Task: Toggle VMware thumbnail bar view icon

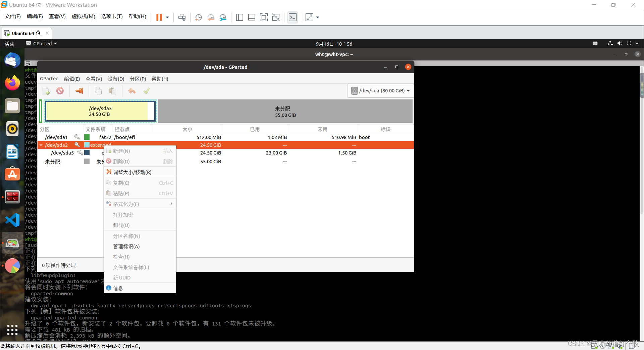Action: tap(252, 17)
